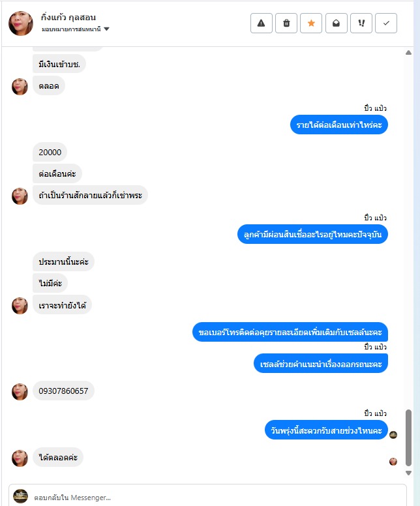Mark conversation unread with envelope icon
This screenshot has width=420, height=506.
click(336, 23)
